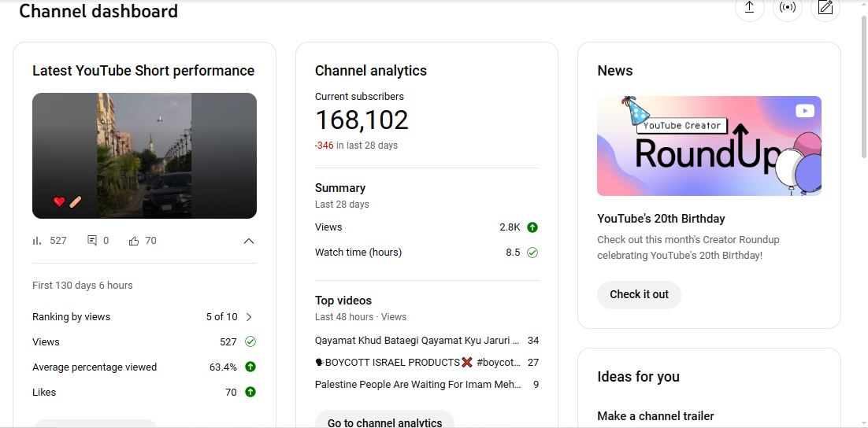Click the comments icon under Short thumbnail
Image resolution: width=868 pixels, height=428 pixels.
(92, 241)
